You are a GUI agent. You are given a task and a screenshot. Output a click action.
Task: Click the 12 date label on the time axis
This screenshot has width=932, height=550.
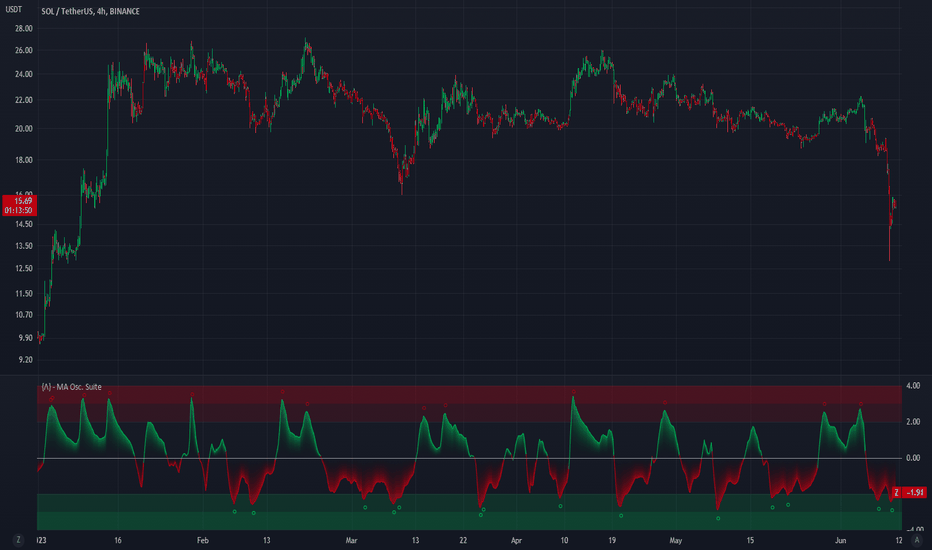[x=899, y=540]
